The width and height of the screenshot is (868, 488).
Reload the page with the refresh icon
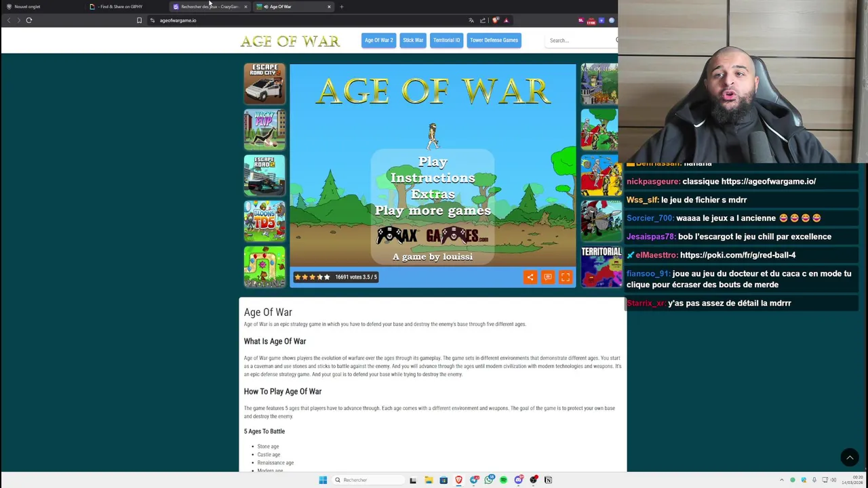point(29,20)
